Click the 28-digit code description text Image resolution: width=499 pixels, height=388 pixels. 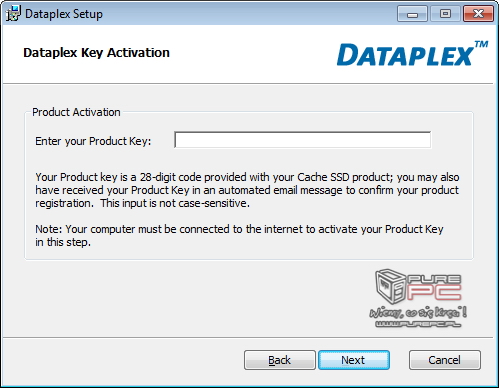tap(247, 190)
